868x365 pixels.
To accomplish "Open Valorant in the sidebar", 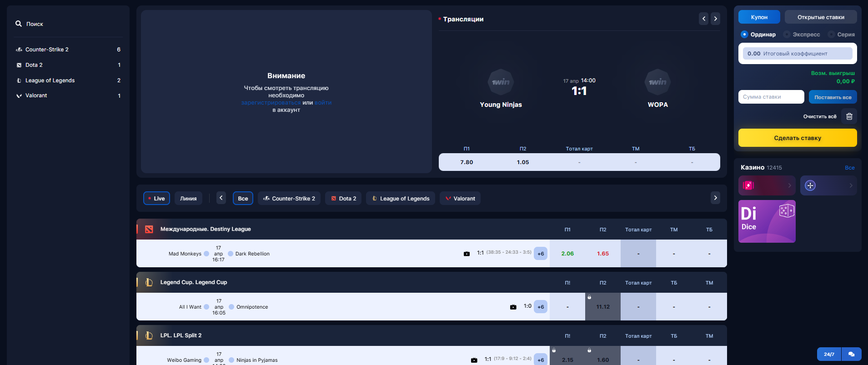I will 68,95.
